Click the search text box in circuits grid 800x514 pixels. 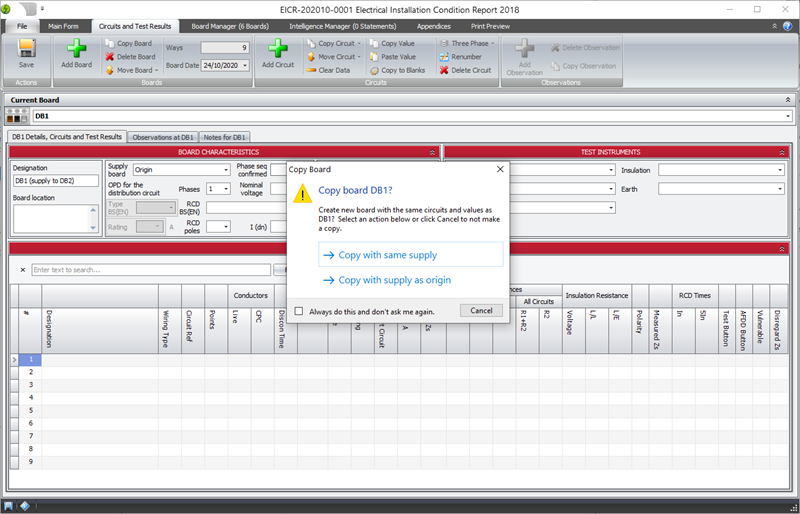pyautogui.click(x=151, y=270)
